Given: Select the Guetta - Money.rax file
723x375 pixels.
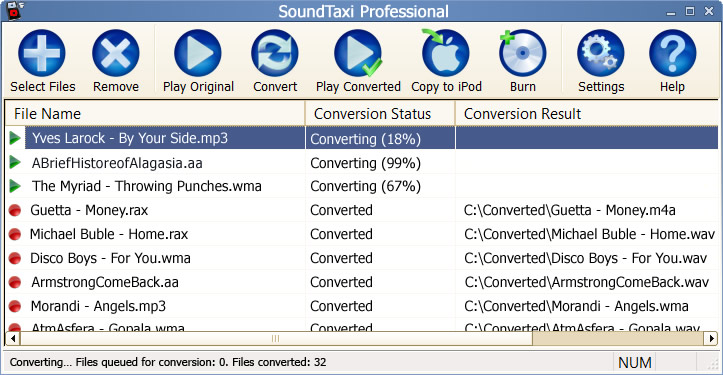Looking at the screenshot, I should 89,210.
